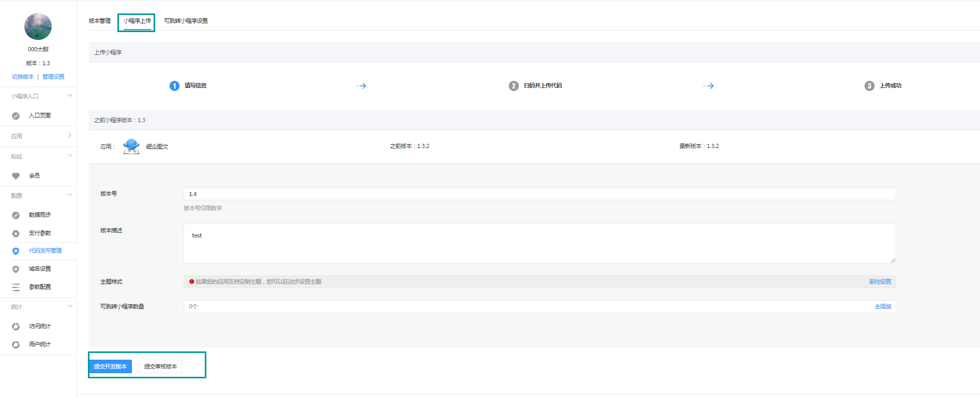This screenshot has width=980, height=398.
Task: Collapse the 小程序入口 section
Action: [70, 96]
